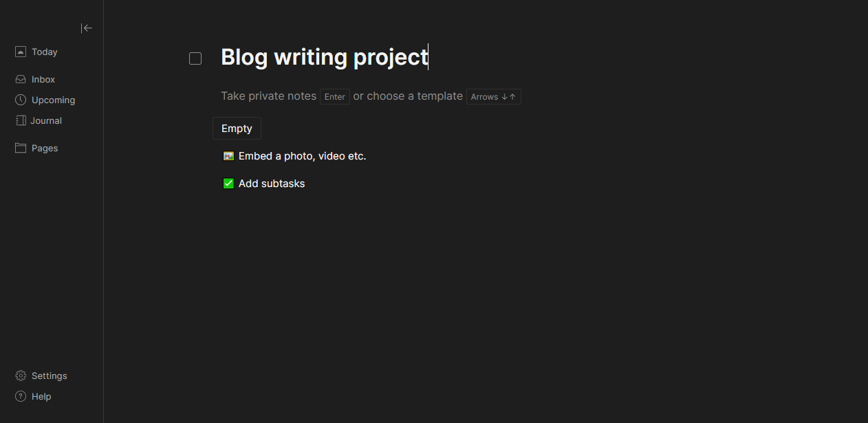This screenshot has width=868, height=423.
Task: Collapse the sidebar using the arrow icon
Action: click(87, 28)
